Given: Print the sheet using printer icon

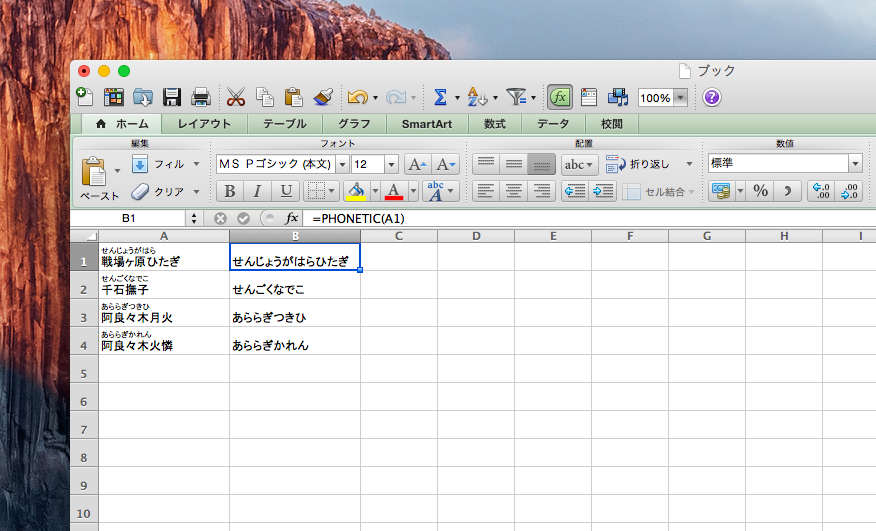Looking at the screenshot, I should pos(201,97).
